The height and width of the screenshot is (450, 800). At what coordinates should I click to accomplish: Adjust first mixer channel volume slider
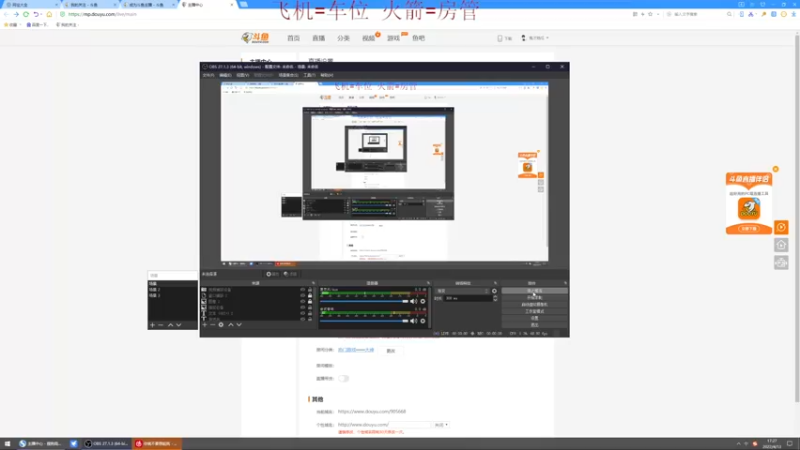point(364,302)
